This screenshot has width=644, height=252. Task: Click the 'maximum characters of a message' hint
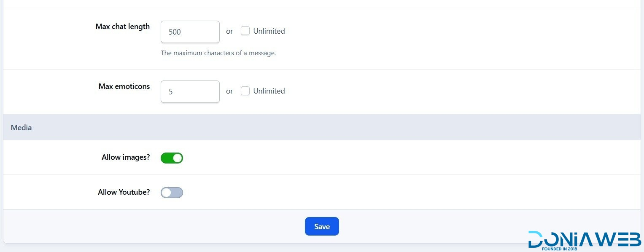[218, 53]
